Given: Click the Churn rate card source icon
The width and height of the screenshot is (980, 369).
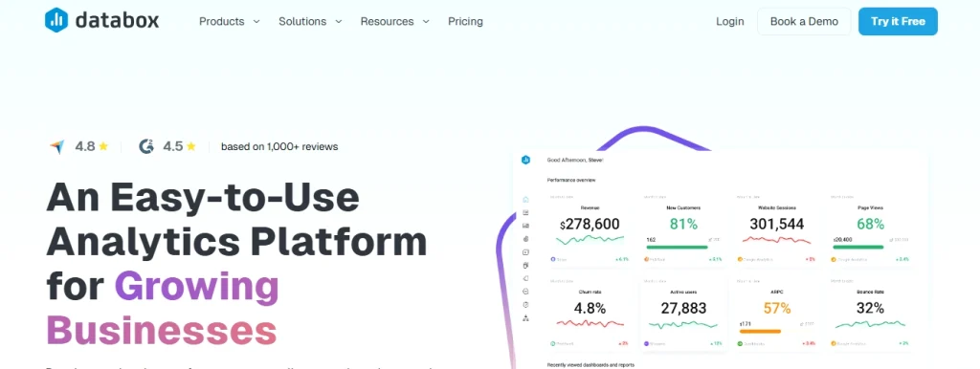Looking at the screenshot, I should tap(553, 343).
